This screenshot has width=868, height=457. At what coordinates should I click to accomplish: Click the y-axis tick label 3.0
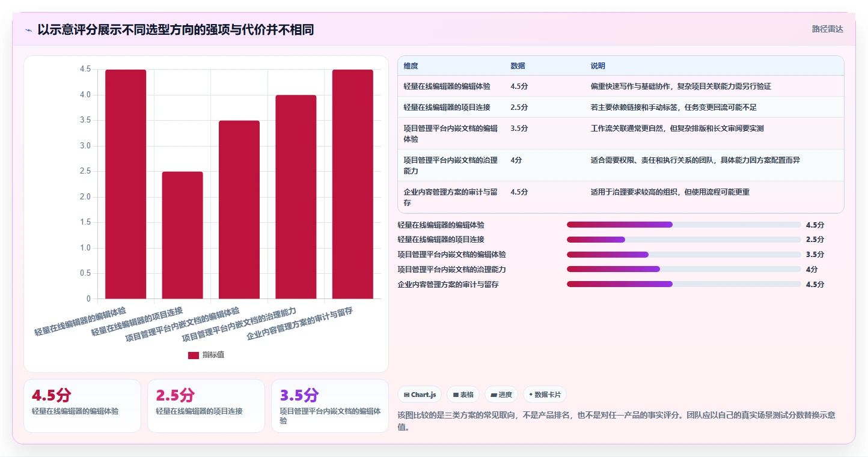pyautogui.click(x=85, y=146)
